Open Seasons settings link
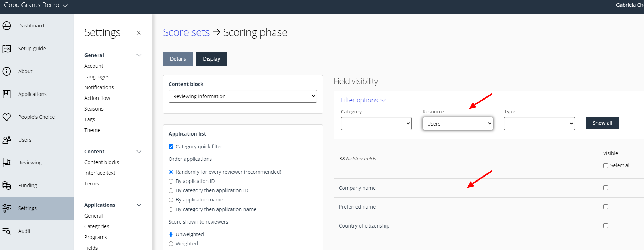Image resolution: width=644 pixels, height=250 pixels. coord(94,109)
